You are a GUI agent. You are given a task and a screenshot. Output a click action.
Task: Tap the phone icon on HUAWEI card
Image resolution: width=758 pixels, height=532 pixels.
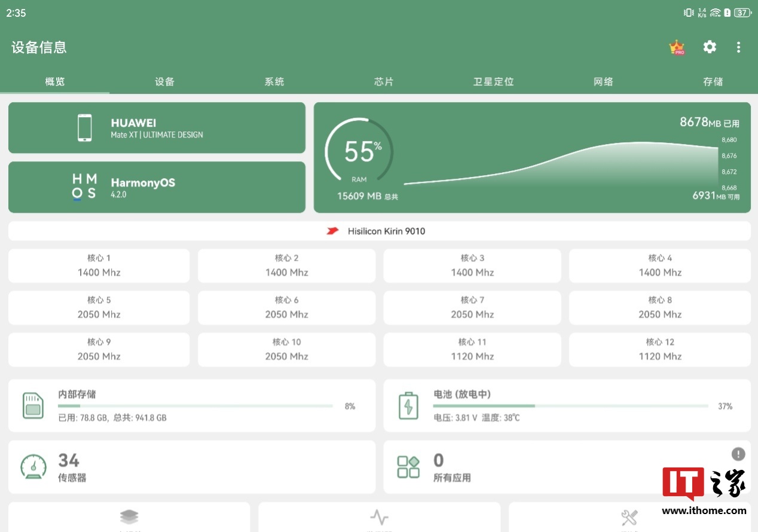click(x=85, y=128)
